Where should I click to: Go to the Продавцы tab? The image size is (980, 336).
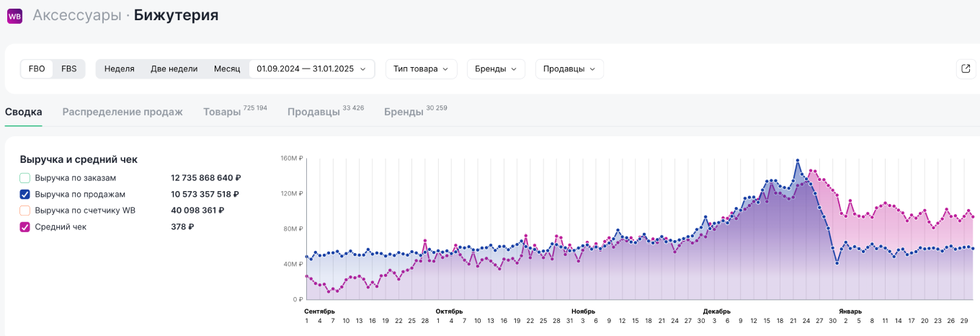pos(313,112)
